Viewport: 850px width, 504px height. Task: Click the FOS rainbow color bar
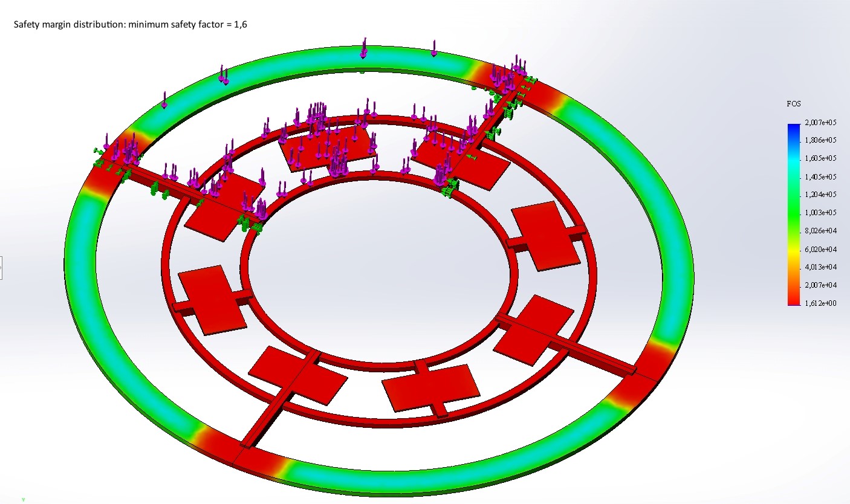point(793,212)
